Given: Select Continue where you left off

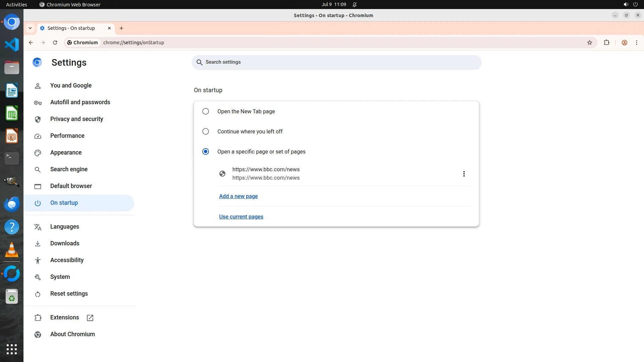Looking at the screenshot, I should (206, 131).
